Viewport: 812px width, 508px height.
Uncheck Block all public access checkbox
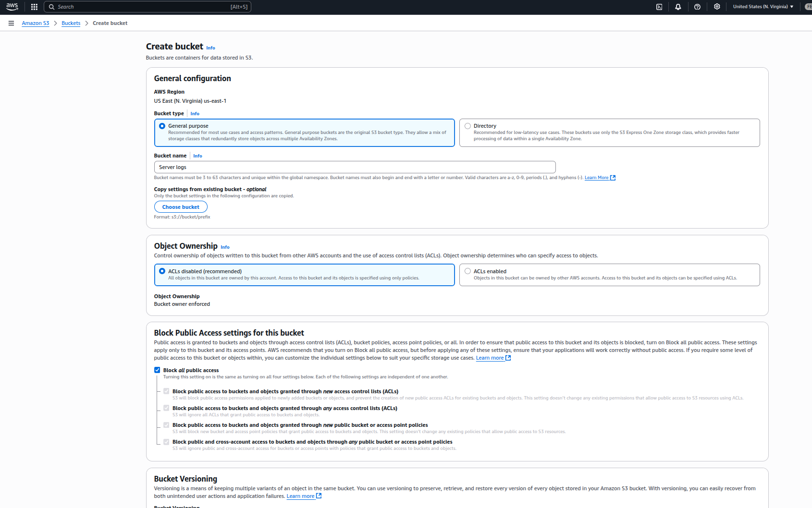(157, 370)
